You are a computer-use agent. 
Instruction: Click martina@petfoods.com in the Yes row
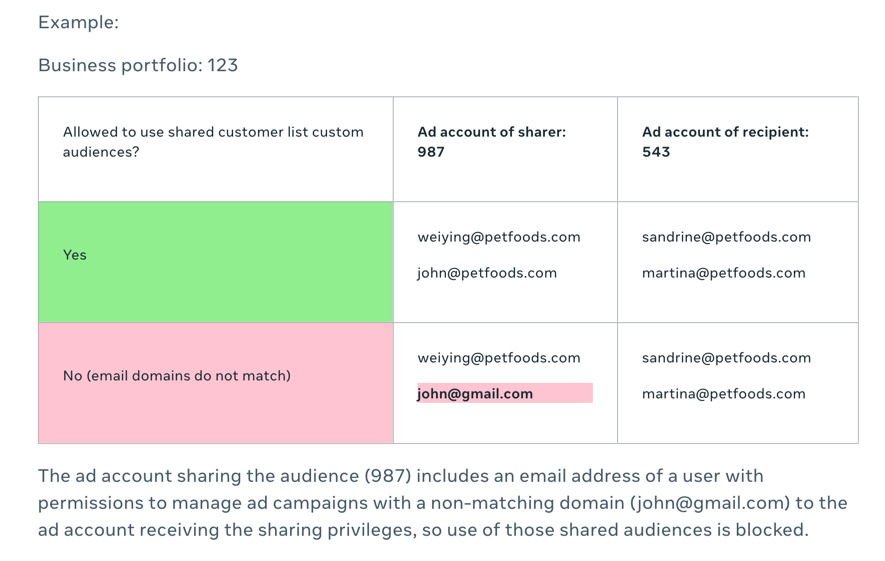(723, 273)
